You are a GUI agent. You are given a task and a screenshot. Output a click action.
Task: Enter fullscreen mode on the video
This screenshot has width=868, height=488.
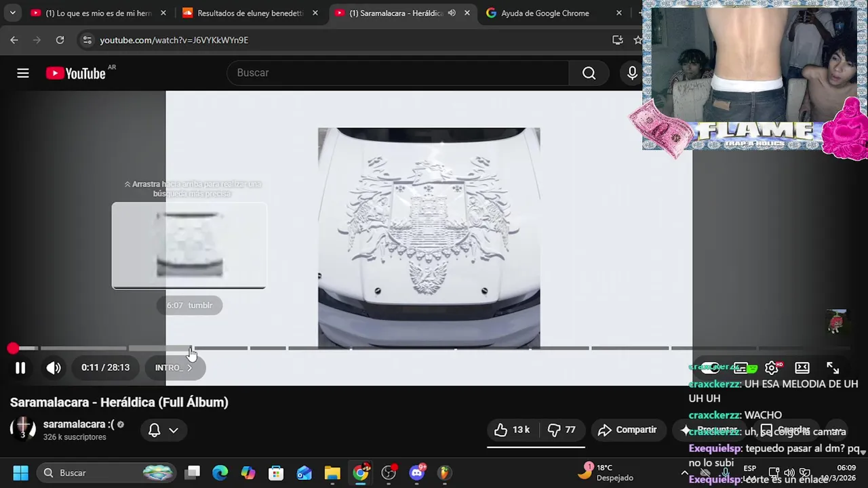833,367
